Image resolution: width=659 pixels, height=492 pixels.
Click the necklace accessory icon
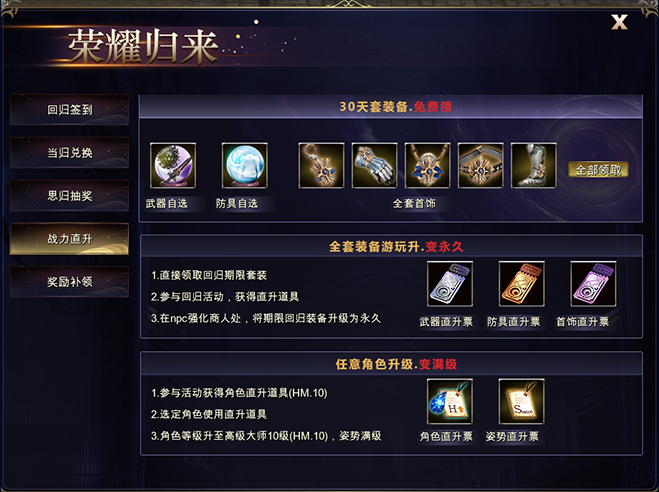(427, 165)
